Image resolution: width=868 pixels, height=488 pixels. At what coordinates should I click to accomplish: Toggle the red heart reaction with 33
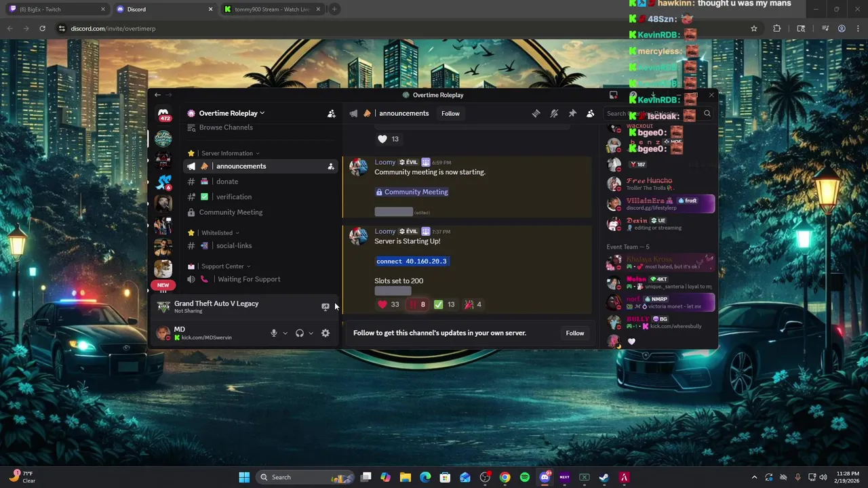click(389, 304)
